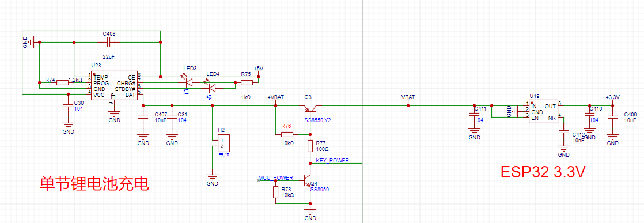644x223 pixels.
Task: Click the +5V power port
Action: pyautogui.click(x=259, y=71)
